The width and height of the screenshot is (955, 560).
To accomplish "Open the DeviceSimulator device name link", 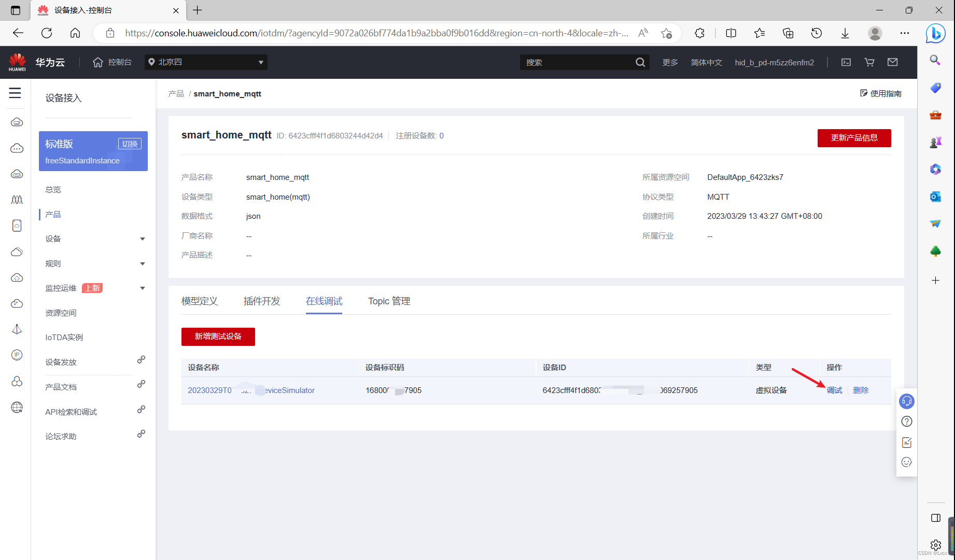I will coord(251,390).
